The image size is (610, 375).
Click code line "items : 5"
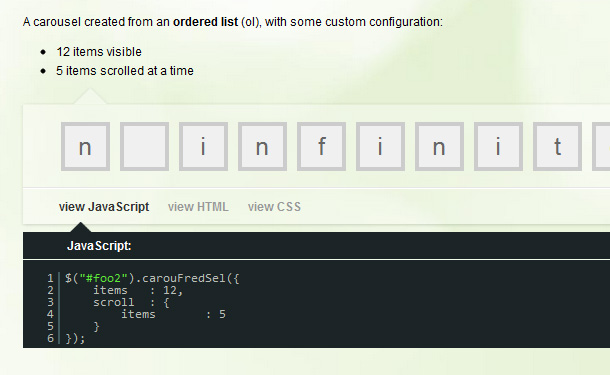tap(173, 314)
